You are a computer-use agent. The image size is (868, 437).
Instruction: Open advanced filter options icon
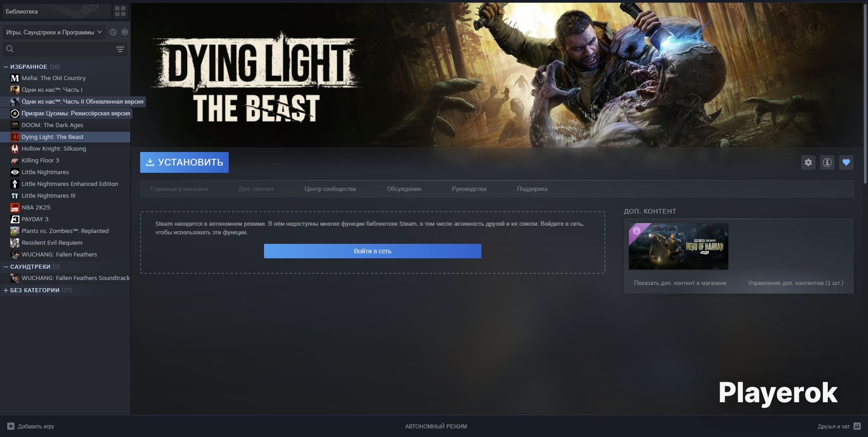pos(120,49)
